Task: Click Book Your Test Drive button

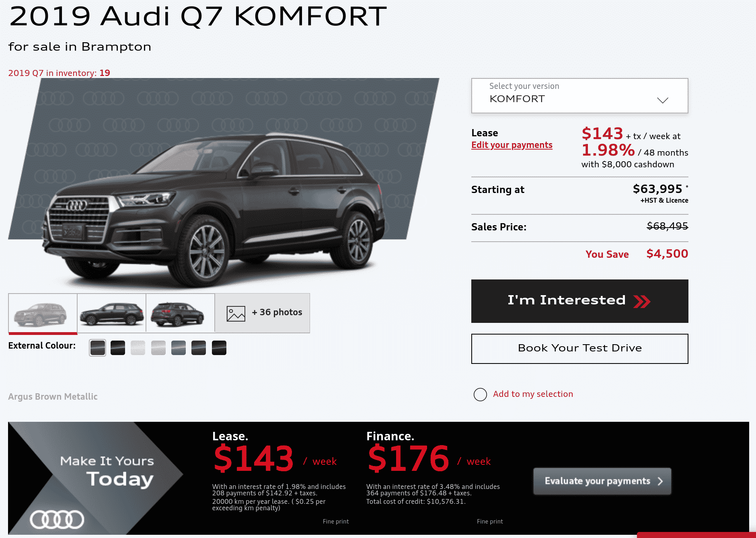Action: (x=579, y=349)
